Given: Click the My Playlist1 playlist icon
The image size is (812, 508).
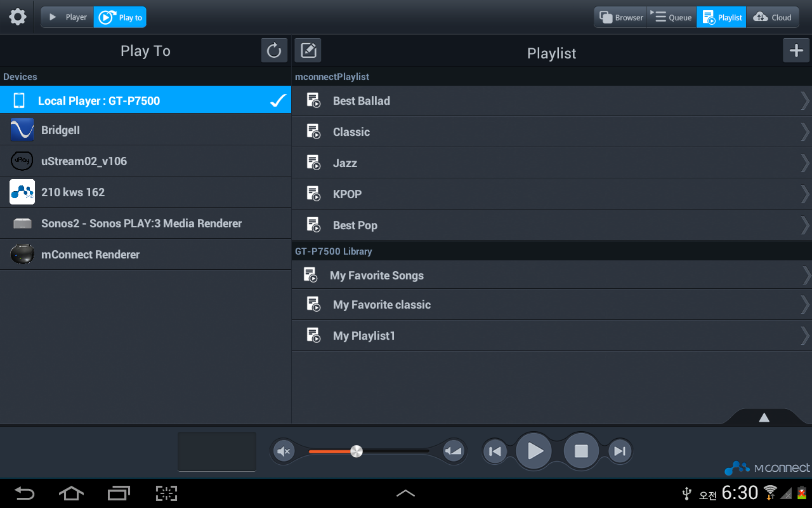Looking at the screenshot, I should pos(313,335).
